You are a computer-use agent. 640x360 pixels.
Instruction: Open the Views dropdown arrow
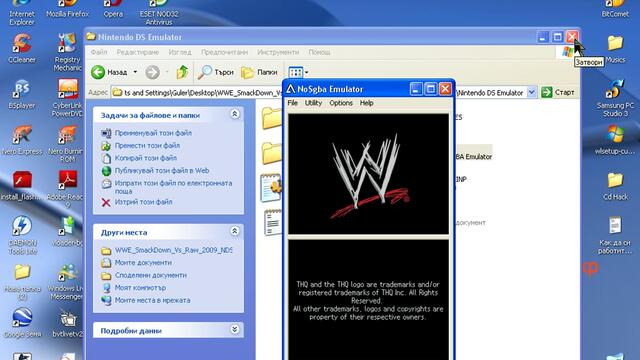coord(307,72)
